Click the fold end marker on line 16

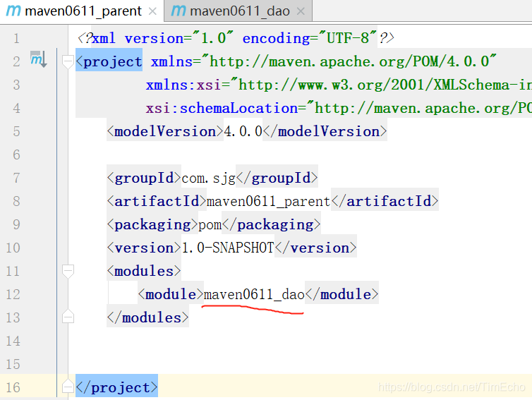click(68, 386)
